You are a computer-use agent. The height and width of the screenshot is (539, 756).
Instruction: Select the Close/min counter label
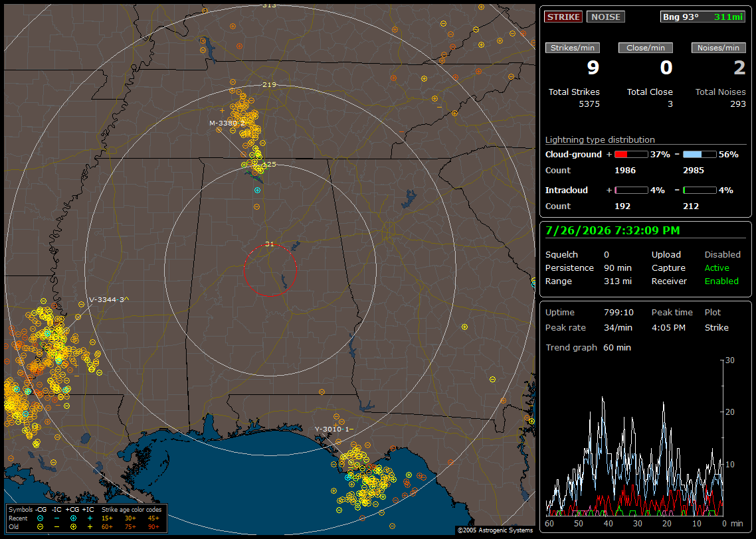coord(646,48)
